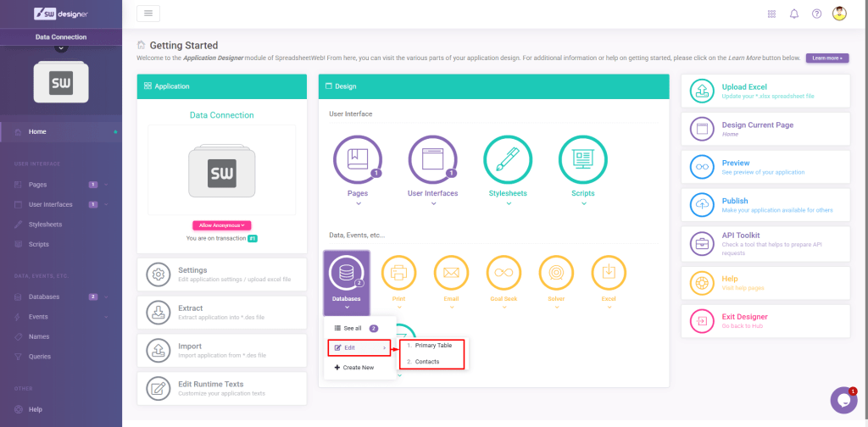Click the Upload Excel link text

click(744, 86)
